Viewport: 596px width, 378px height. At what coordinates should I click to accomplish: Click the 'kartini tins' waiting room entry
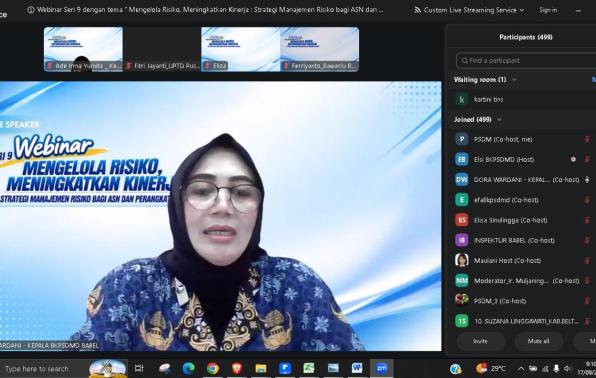coord(522,100)
